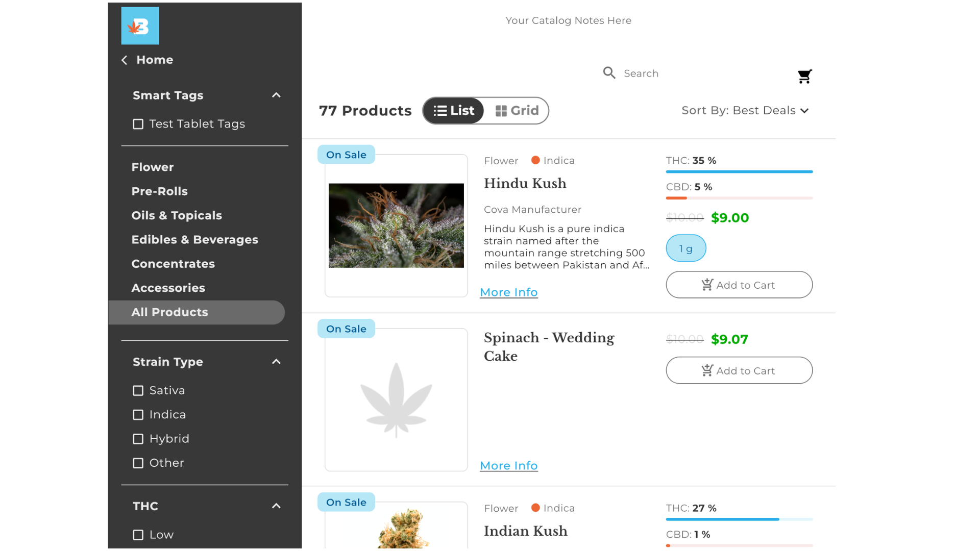The height and width of the screenshot is (551, 980).
Task: Open the shopping cart icon
Action: [x=804, y=77]
